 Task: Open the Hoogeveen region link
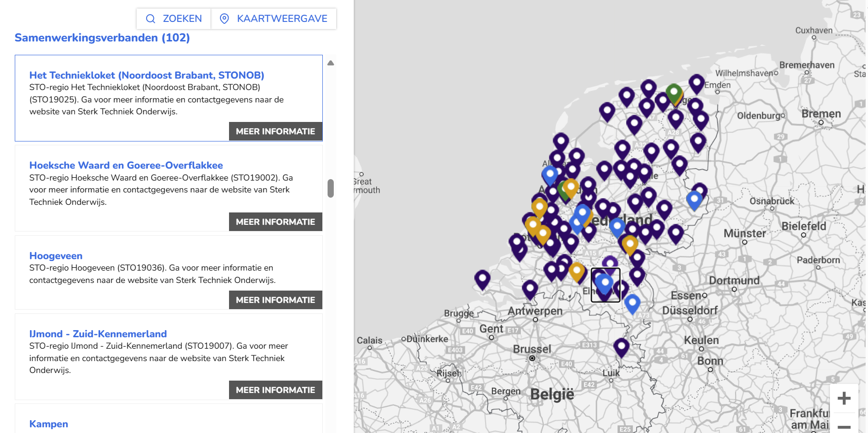coord(56,256)
